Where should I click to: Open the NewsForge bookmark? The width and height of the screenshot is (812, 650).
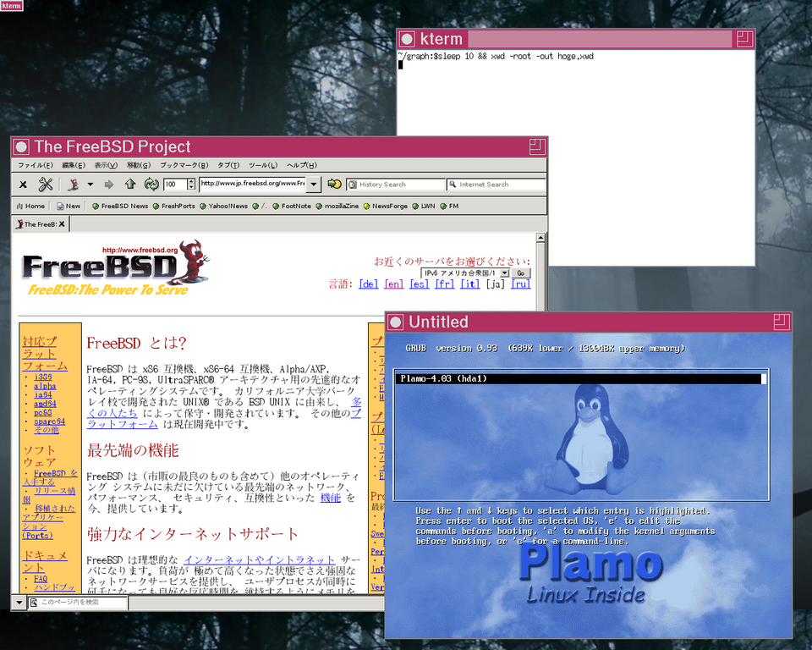386,206
